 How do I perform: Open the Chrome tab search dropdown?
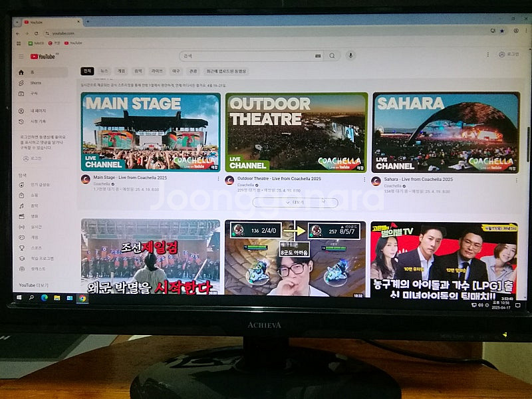[17, 22]
